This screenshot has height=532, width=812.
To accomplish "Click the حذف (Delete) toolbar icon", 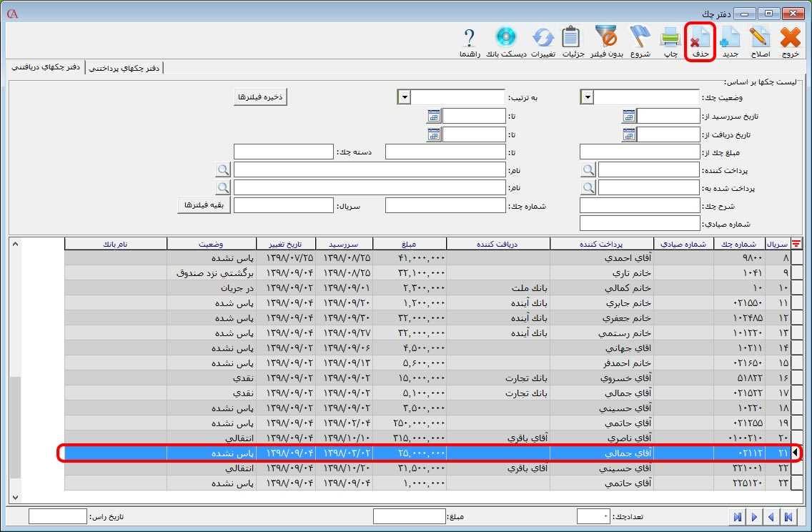I will pyautogui.click(x=700, y=41).
